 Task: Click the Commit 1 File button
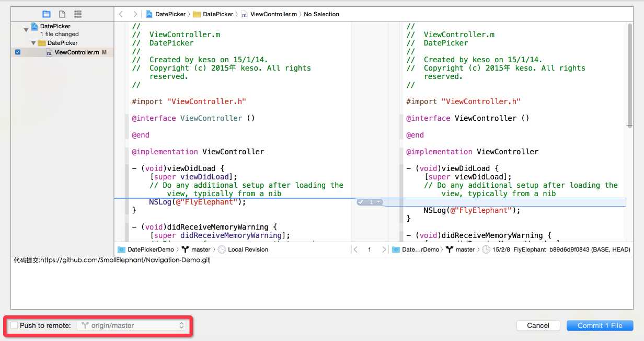(x=600, y=325)
